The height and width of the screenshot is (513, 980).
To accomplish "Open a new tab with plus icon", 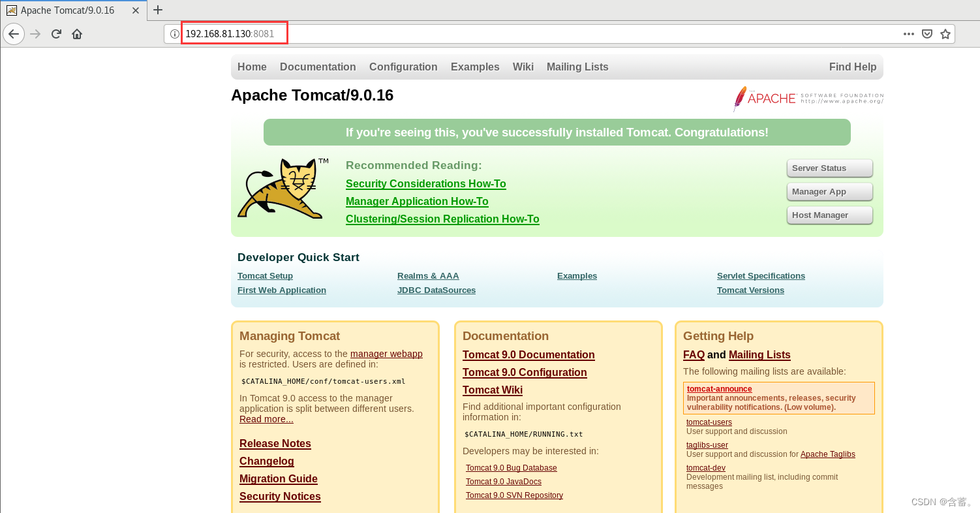I will click(157, 10).
